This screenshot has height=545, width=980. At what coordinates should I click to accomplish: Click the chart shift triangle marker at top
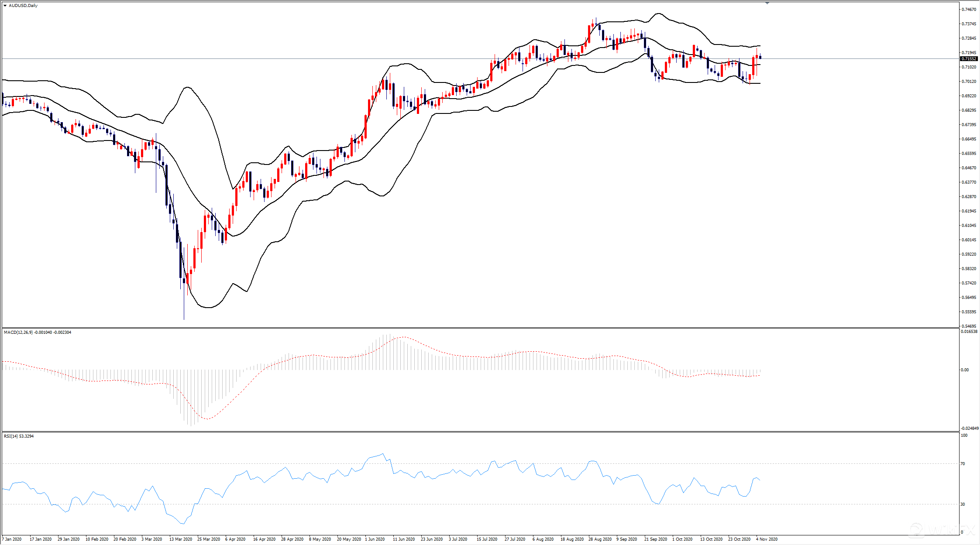767,3
